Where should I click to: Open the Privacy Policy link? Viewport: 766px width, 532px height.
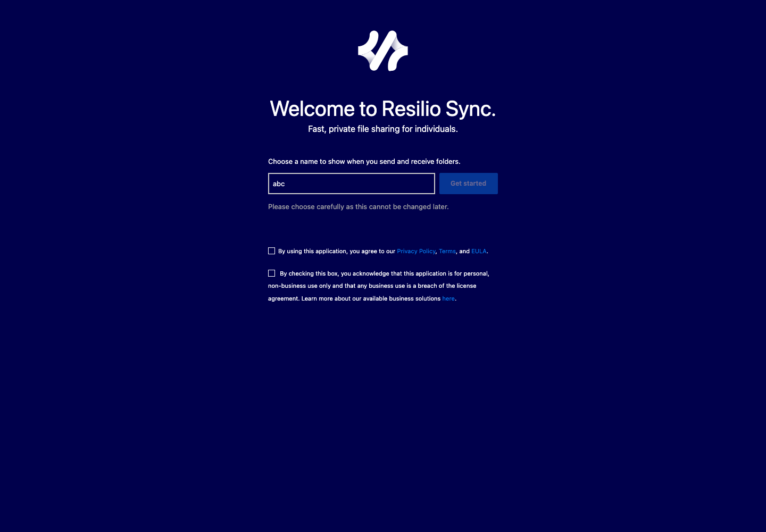point(416,251)
